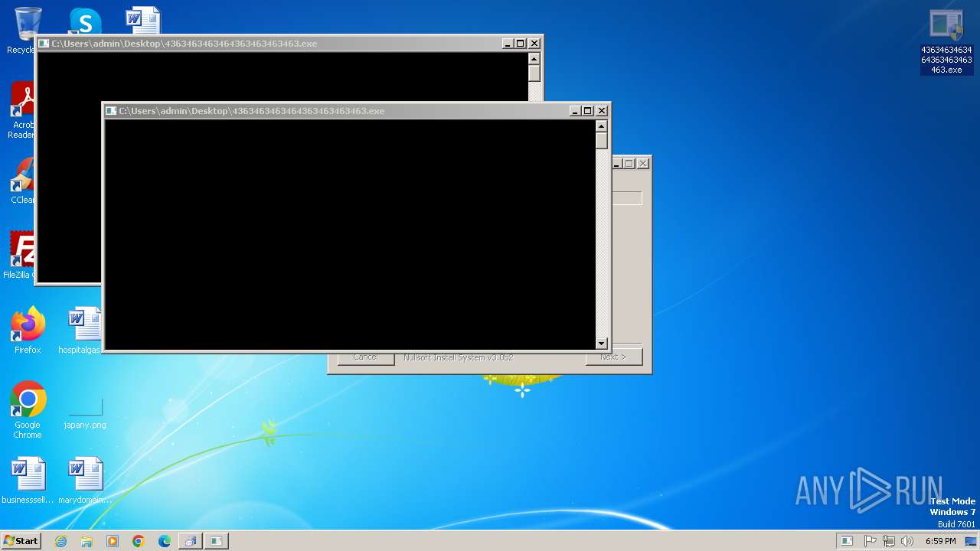Click the 6:59 PM system clock
The width and height of the screenshot is (980, 551).
[x=940, y=541]
